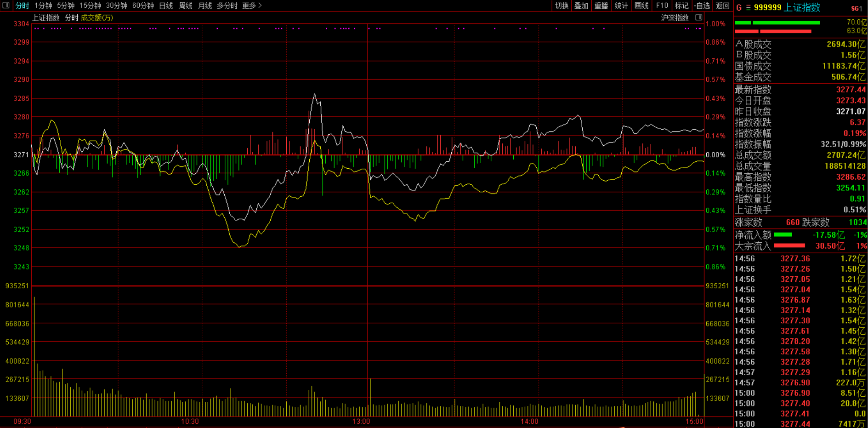Switch to the 周线 weekly chart tab
Image resolution: width=868 pixels, height=428 pixels.
pos(186,6)
